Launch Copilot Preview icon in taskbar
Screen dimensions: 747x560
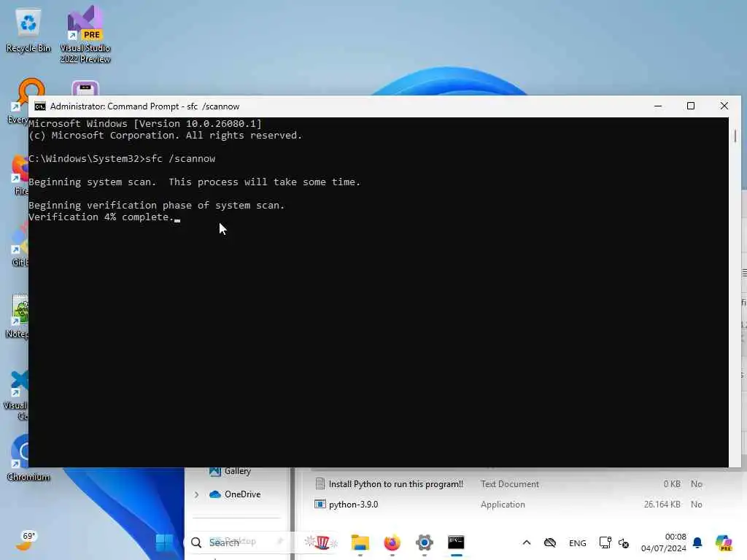723,542
